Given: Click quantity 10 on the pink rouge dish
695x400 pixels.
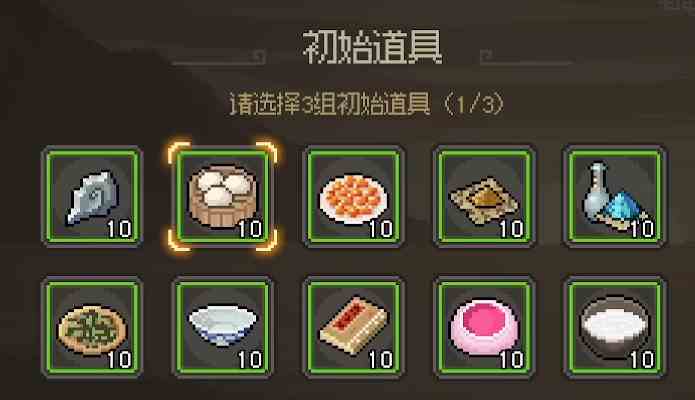Looking at the screenshot, I should click(x=512, y=359).
